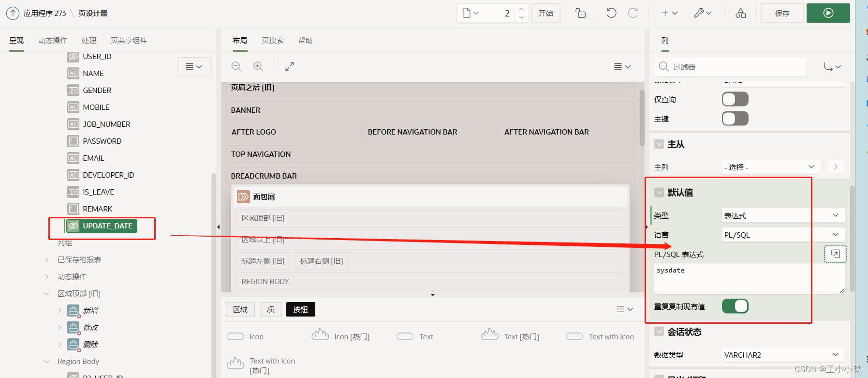The width and height of the screenshot is (868, 378).
Task: Select the 新增 button icon
Action: click(x=74, y=311)
